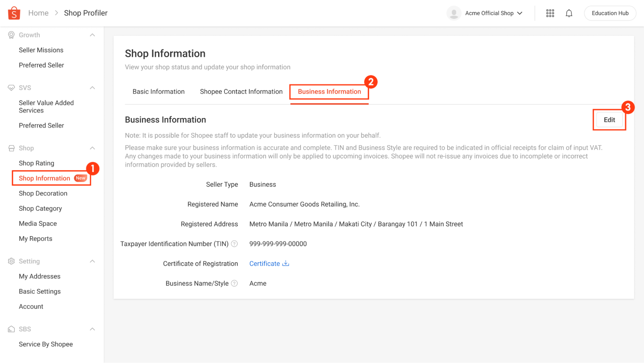Screen dimensions: 644x363
Task: Click the Growth section award icon
Action: click(11, 35)
